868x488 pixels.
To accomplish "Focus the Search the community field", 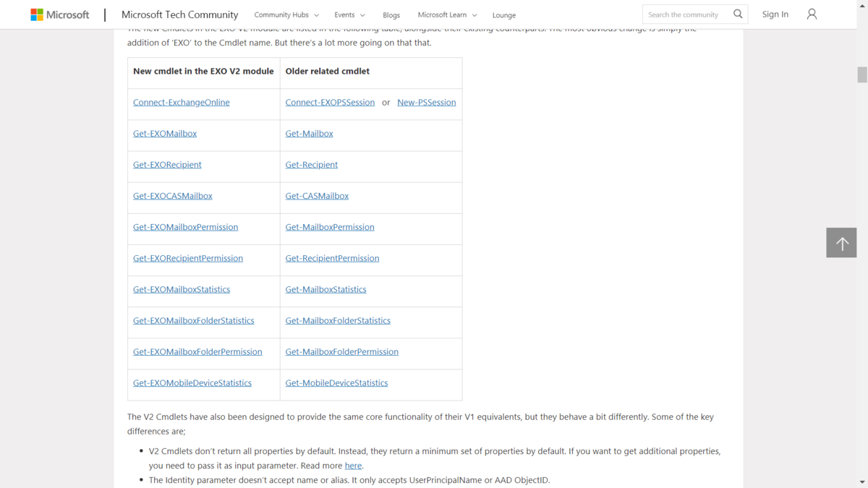I will tap(687, 14).
